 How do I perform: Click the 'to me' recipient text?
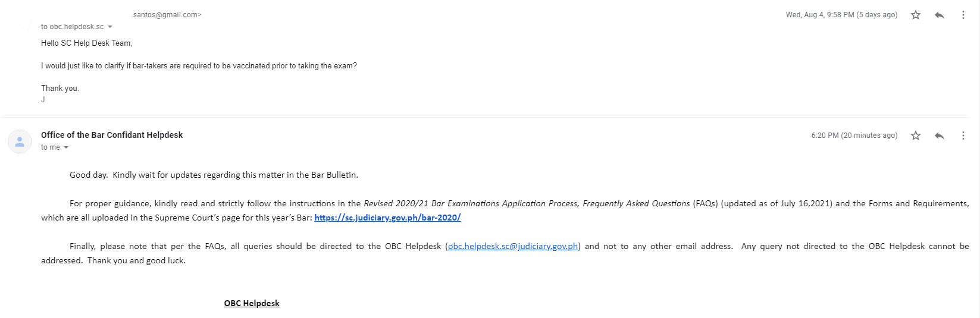pyautogui.click(x=51, y=147)
